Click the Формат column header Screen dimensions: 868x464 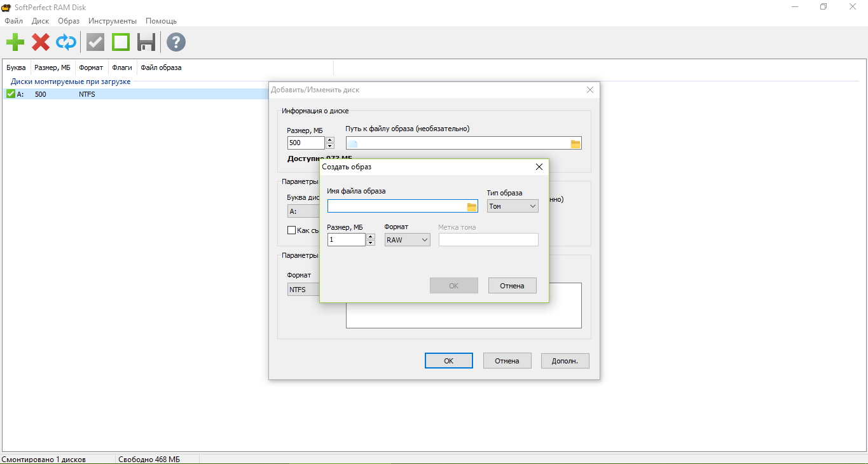(91, 67)
